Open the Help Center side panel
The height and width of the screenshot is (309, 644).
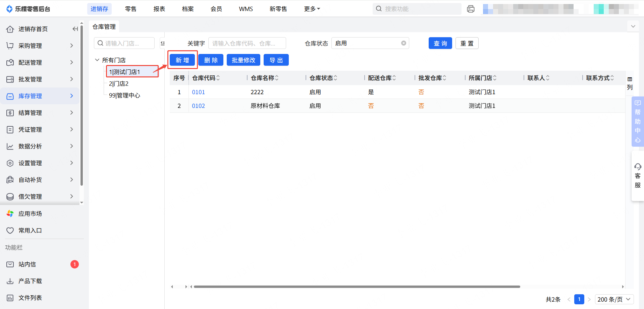tap(637, 121)
